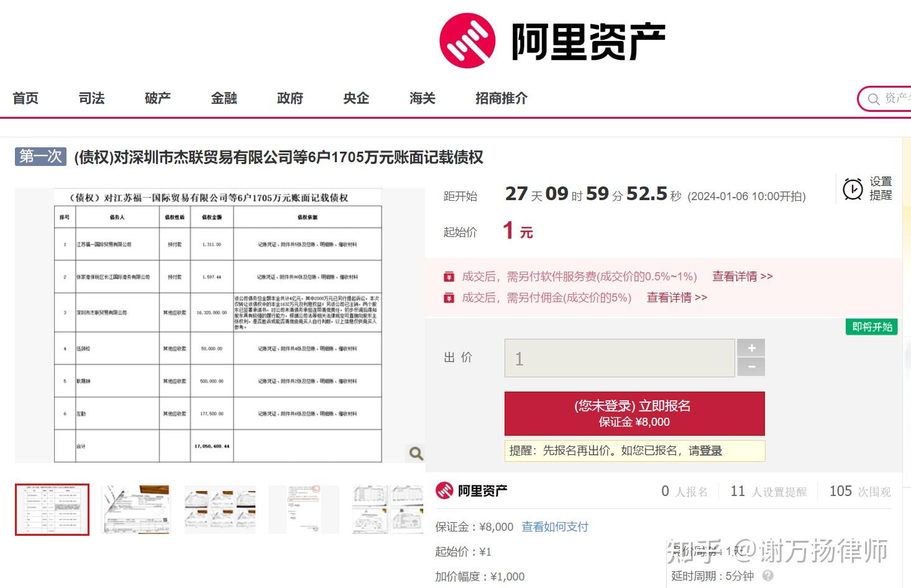
Task: Open the 招商推介 nav item
Action: tap(501, 98)
